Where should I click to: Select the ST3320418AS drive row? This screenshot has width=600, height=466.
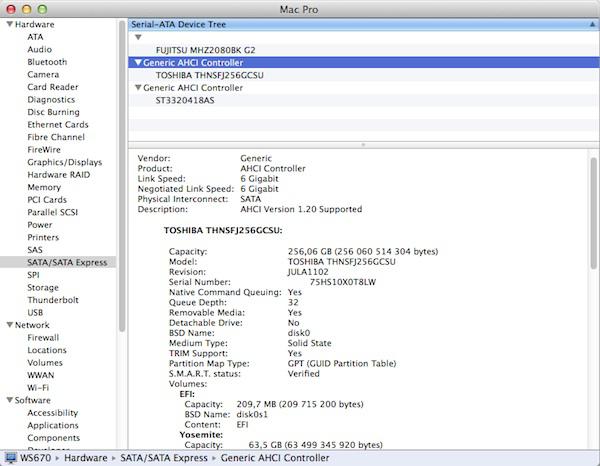click(191, 100)
